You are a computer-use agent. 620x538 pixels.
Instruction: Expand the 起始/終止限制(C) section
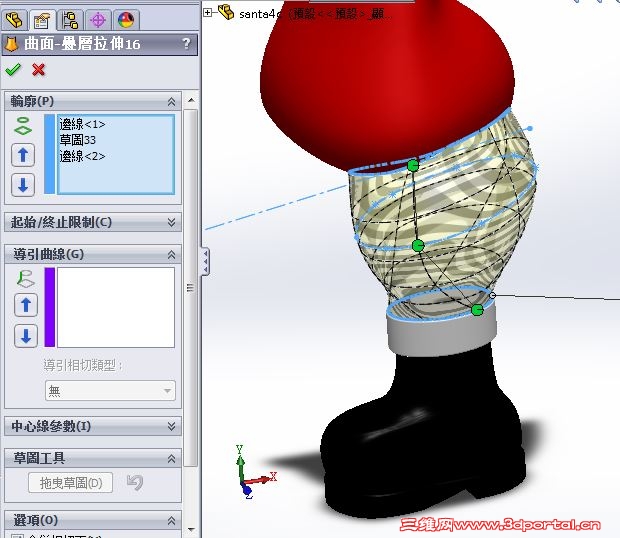(172, 222)
